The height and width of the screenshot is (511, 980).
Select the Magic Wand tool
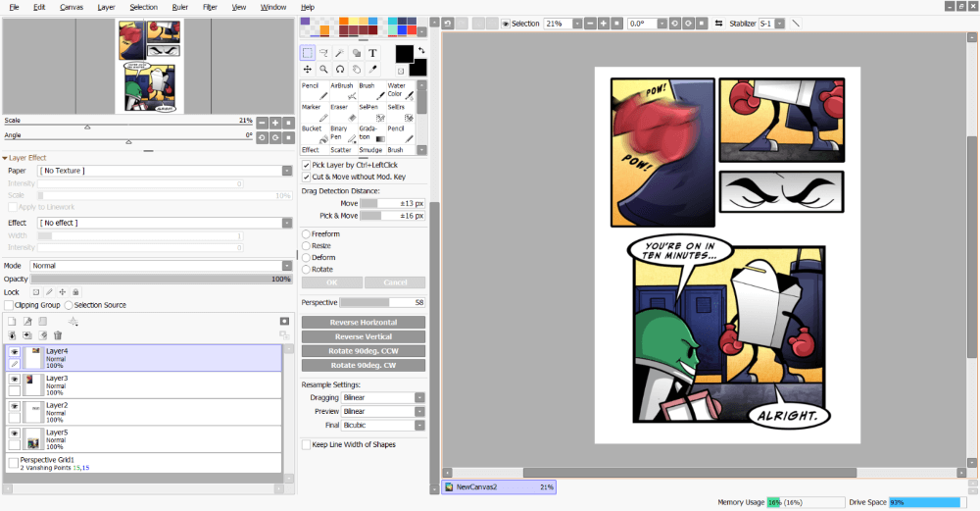(x=340, y=53)
